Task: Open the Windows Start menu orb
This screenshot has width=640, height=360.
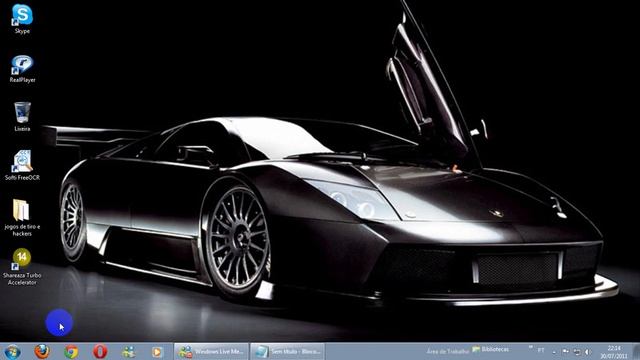Action: 12,351
